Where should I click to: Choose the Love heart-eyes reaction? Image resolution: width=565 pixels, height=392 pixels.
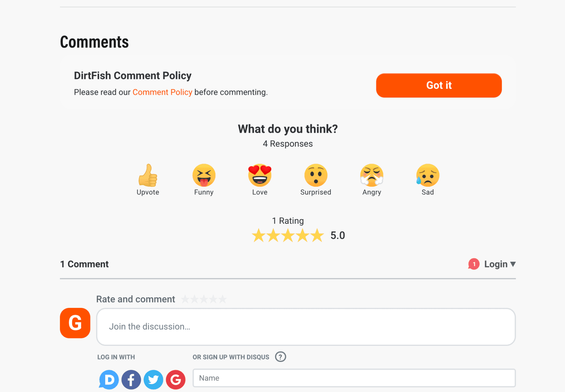[x=260, y=175]
